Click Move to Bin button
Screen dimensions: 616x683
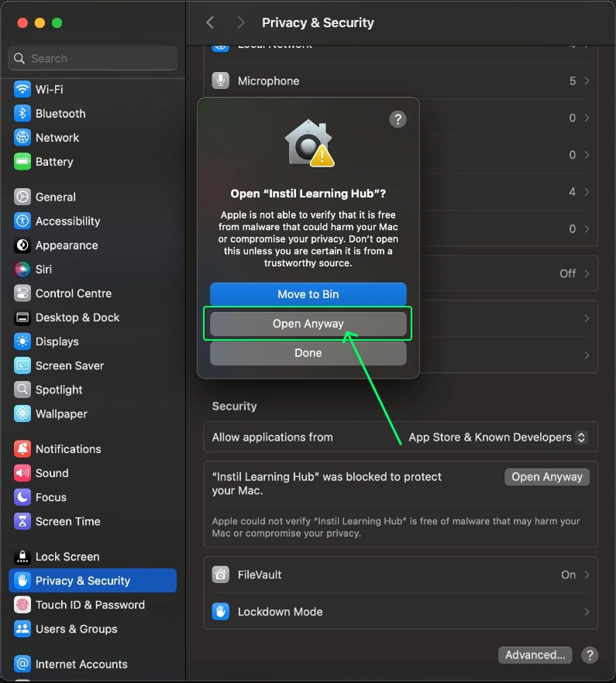tap(308, 294)
